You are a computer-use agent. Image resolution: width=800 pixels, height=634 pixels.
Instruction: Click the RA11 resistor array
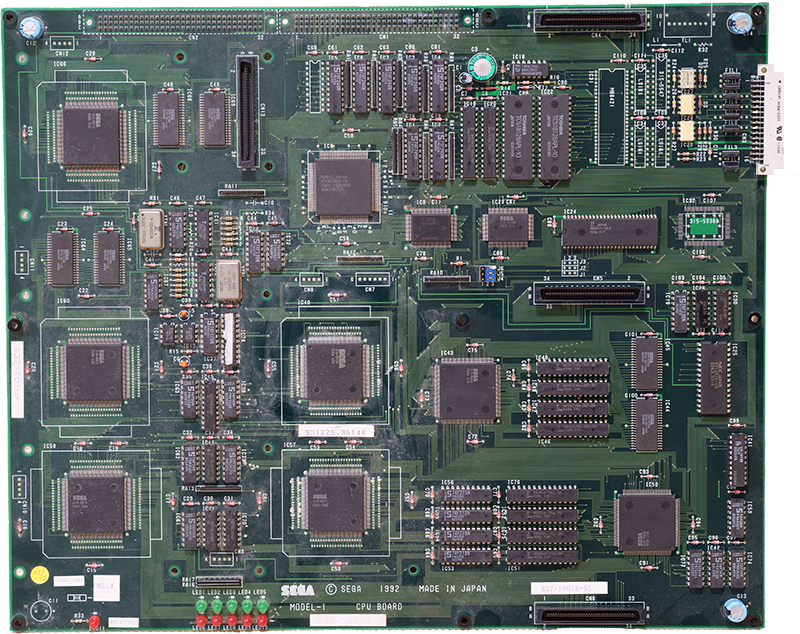coord(242,193)
